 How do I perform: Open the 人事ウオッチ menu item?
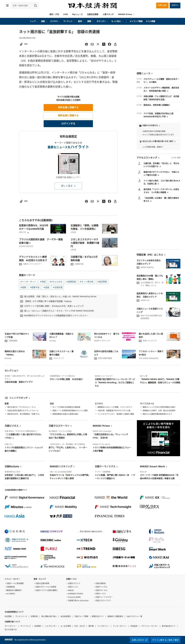pos(108,14)
